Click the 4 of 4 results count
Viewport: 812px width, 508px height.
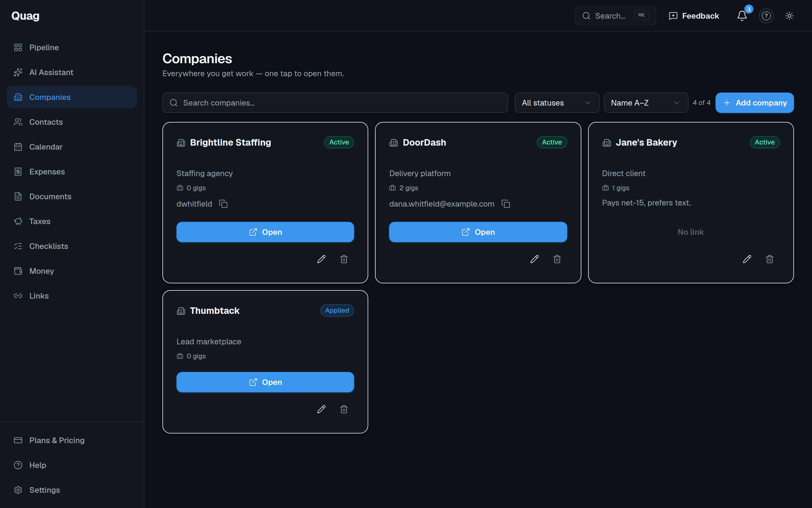click(701, 103)
